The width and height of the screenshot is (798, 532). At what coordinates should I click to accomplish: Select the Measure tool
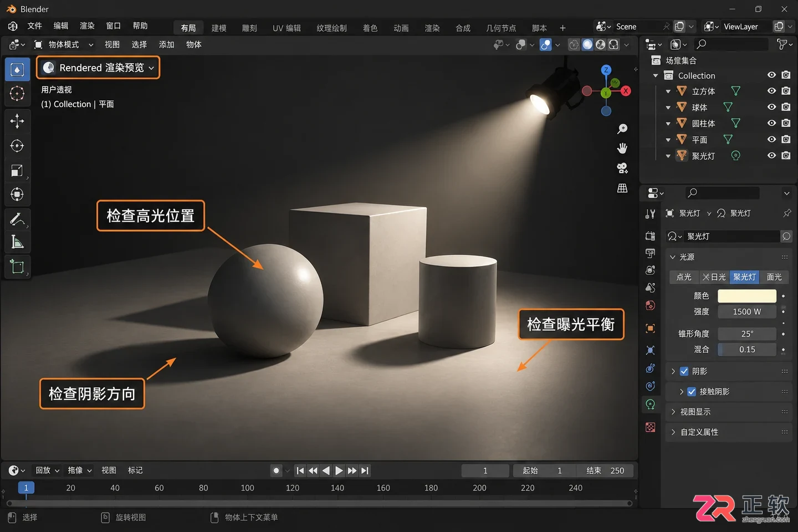tap(17, 242)
